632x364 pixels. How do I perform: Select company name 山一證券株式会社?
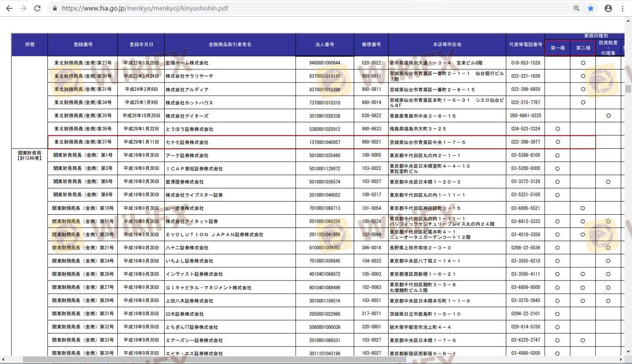(x=184, y=208)
